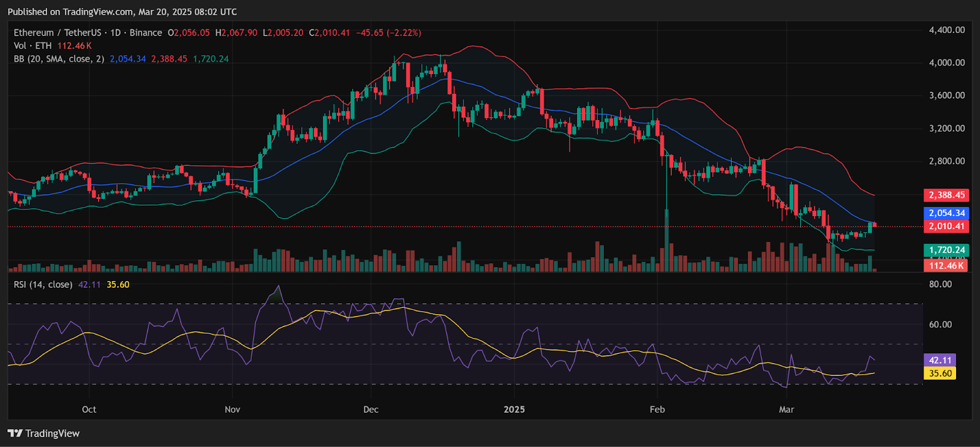
Task: Click the 2025 marker on time axis
Action: coord(514,410)
